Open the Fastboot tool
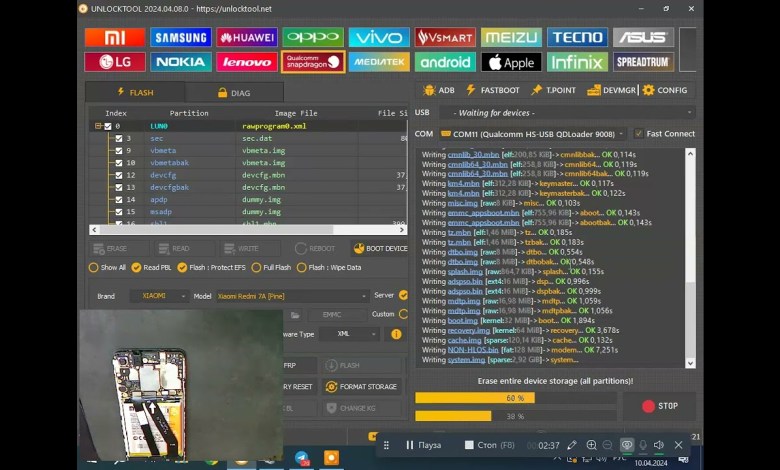The image size is (780, 470). click(x=492, y=90)
